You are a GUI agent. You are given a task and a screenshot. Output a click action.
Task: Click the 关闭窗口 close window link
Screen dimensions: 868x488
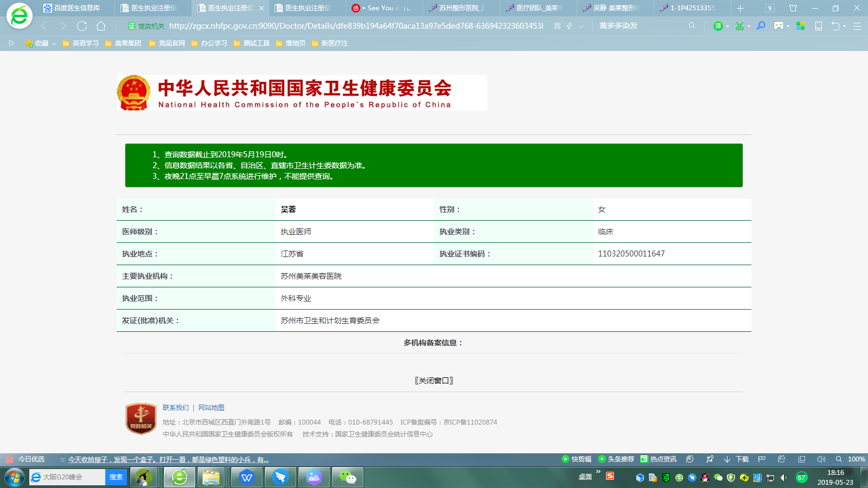coord(434,381)
